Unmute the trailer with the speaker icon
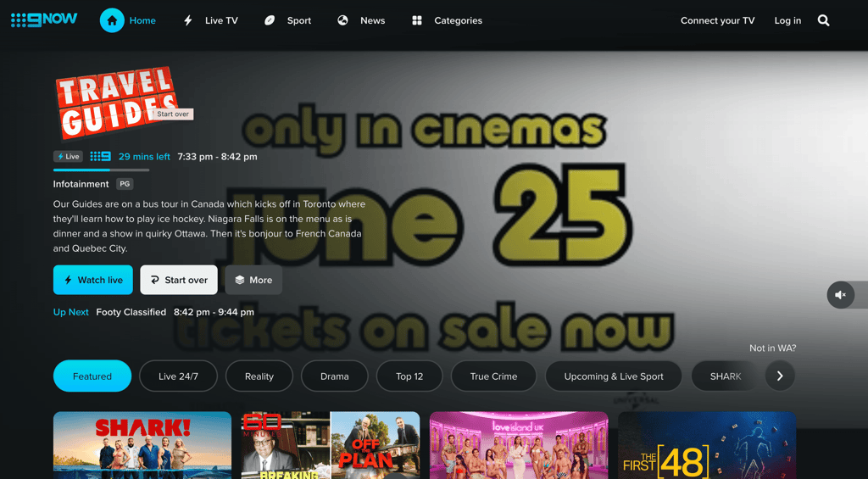This screenshot has height=479, width=868. [840, 294]
